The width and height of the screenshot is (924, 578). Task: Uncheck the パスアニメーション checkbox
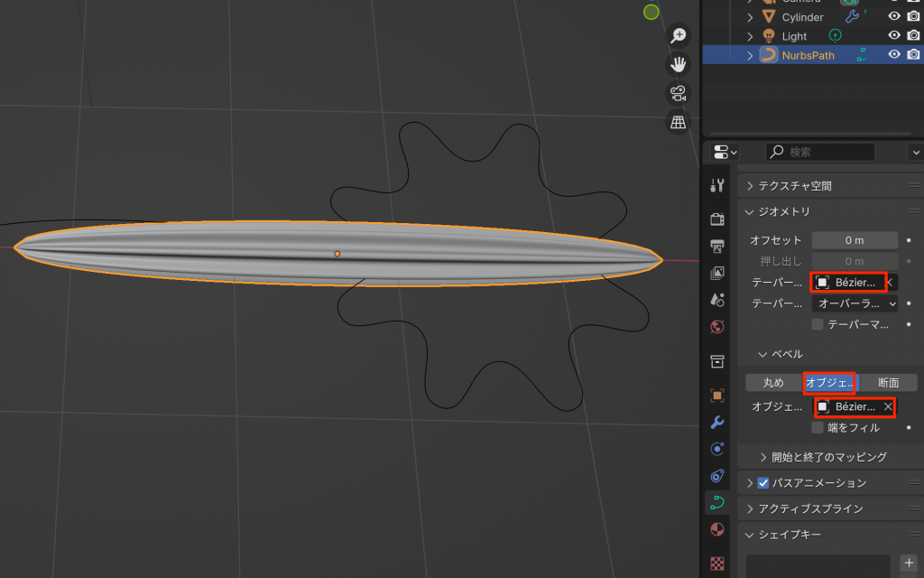point(762,483)
